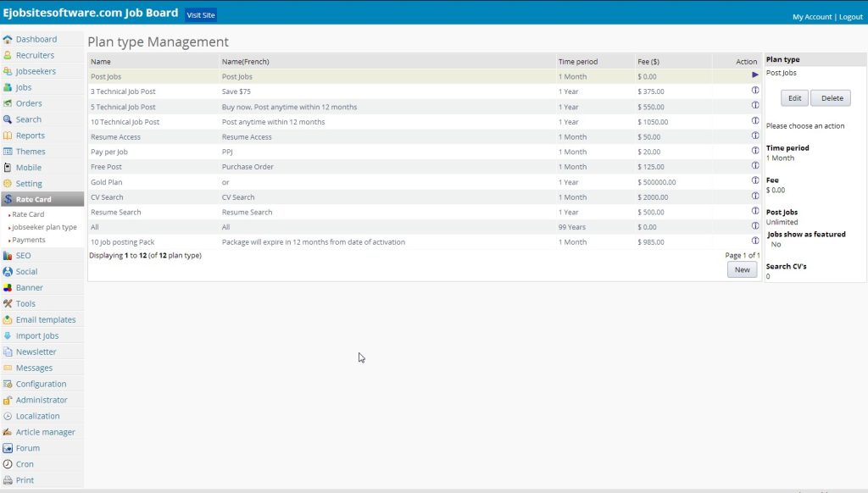The image size is (868, 493).
Task: Click the Name column header
Action: pos(101,62)
